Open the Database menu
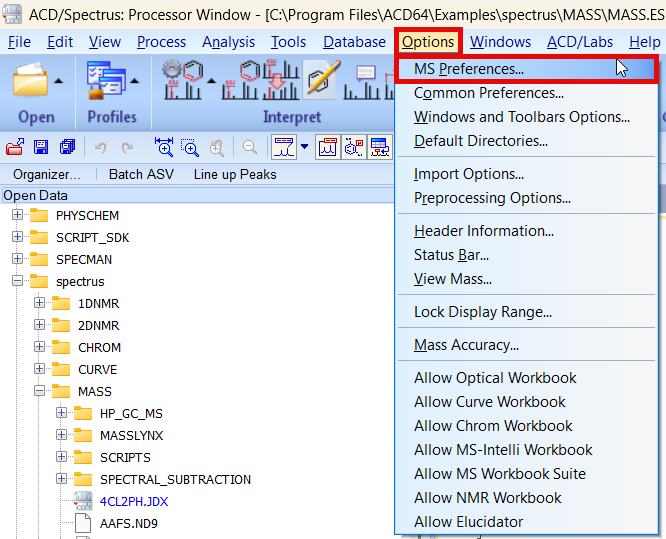 tap(354, 42)
